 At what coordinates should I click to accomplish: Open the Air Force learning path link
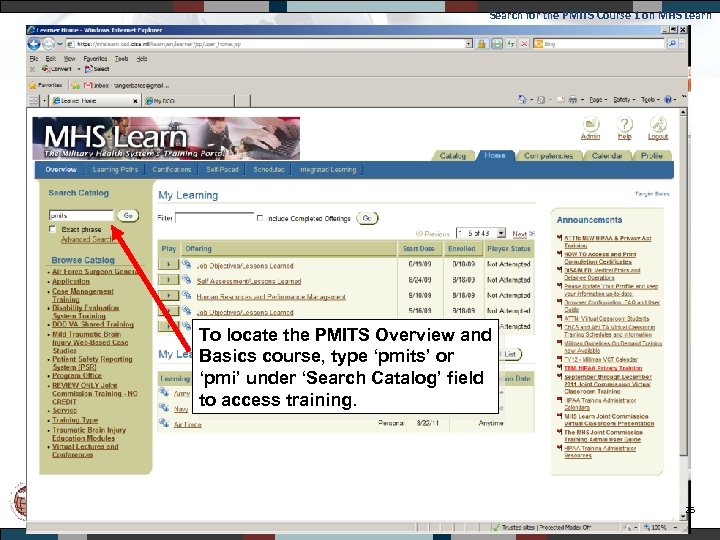coord(187,425)
